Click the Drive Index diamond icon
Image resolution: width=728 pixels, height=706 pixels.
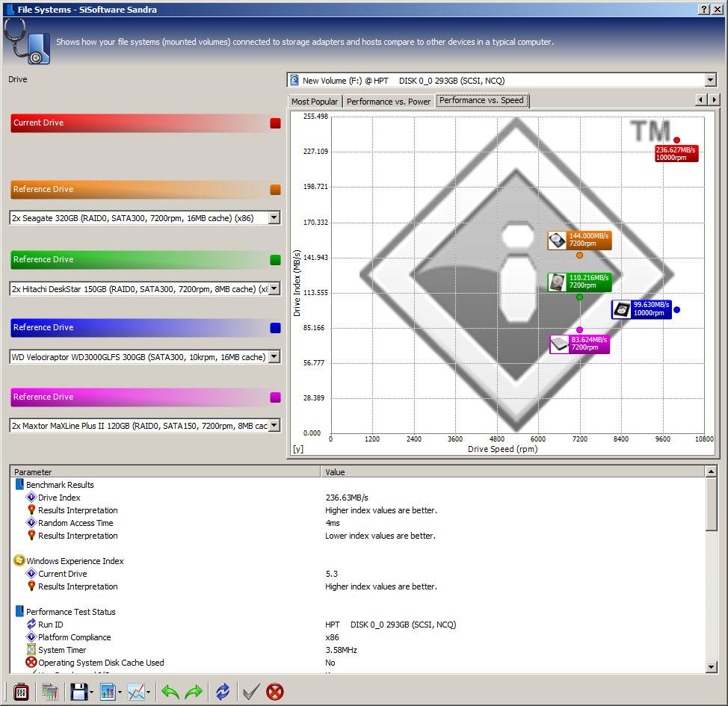31,497
